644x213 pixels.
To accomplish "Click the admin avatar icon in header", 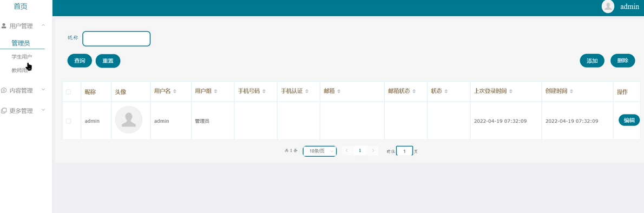I will click(607, 6).
